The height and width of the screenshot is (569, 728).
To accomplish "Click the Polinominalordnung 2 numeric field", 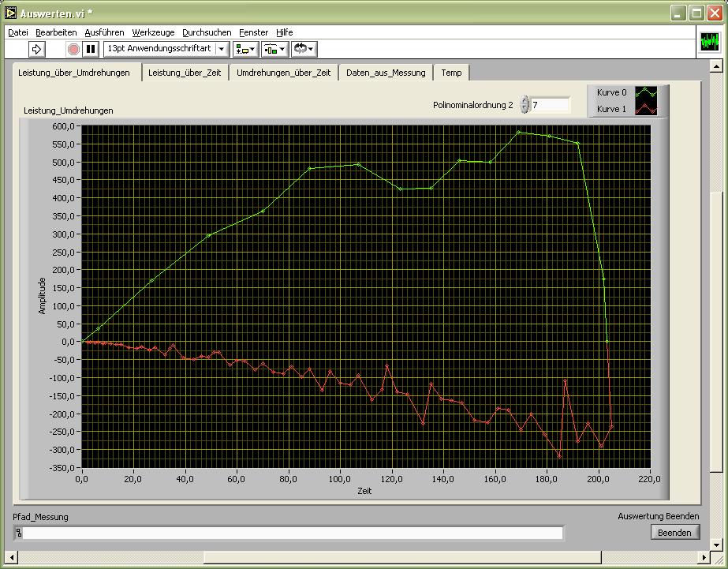I will point(550,105).
